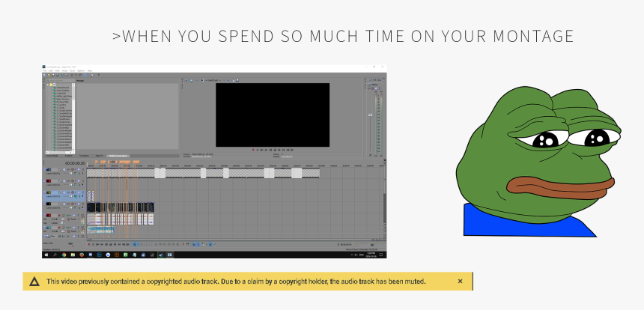Click the red Record button under video preview
Image resolution: width=644 pixels, height=310 pixels.
coord(253,150)
